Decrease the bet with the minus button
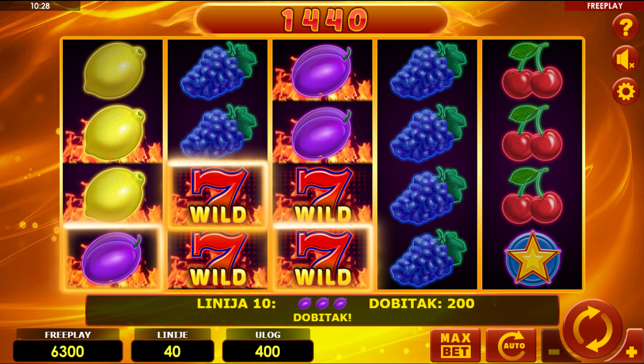 pyautogui.click(x=553, y=352)
